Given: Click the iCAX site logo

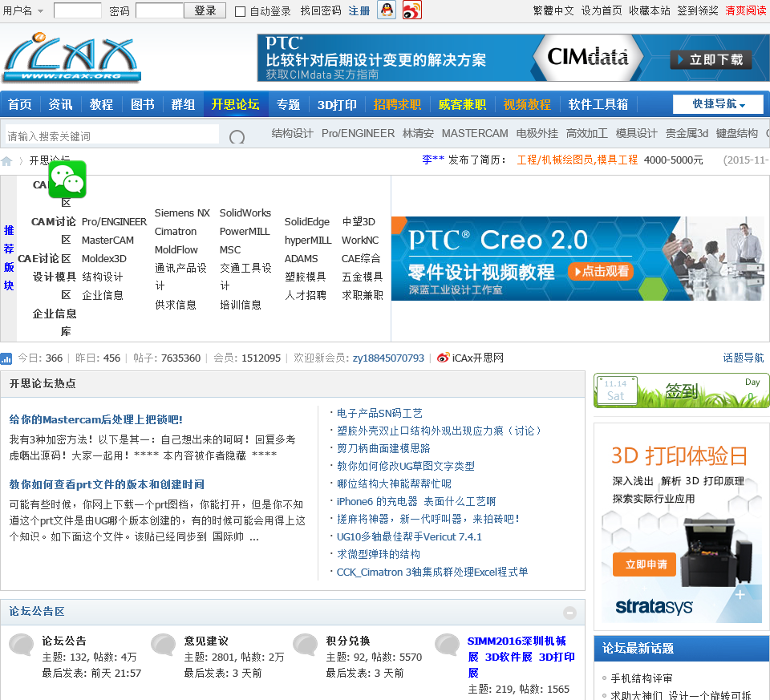Looking at the screenshot, I should [71, 58].
